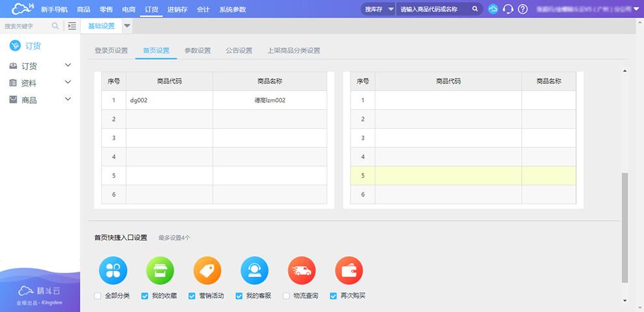Open 进销存 in the top menu
644x312 pixels.
tap(178, 9)
